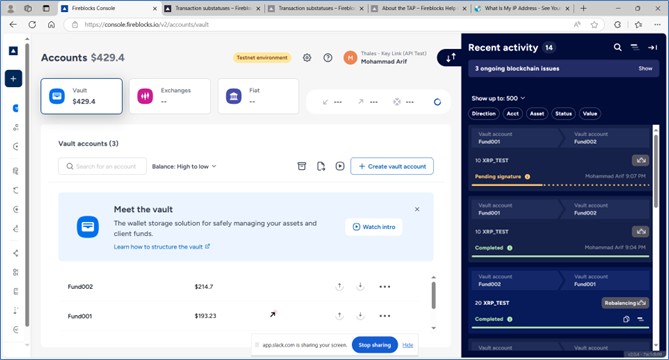
Task: Click the orange M user avatar
Action: click(350, 58)
